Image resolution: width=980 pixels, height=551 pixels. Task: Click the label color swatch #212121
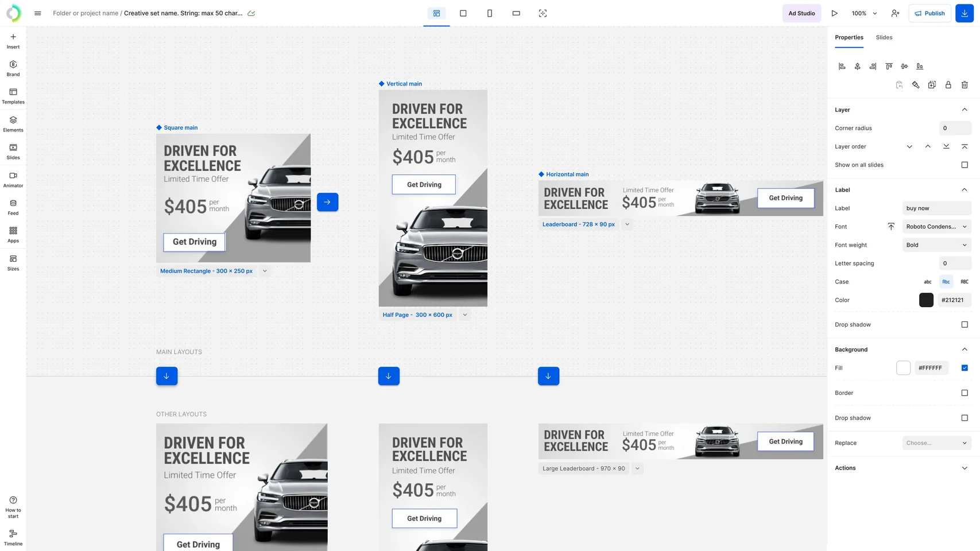click(x=926, y=300)
